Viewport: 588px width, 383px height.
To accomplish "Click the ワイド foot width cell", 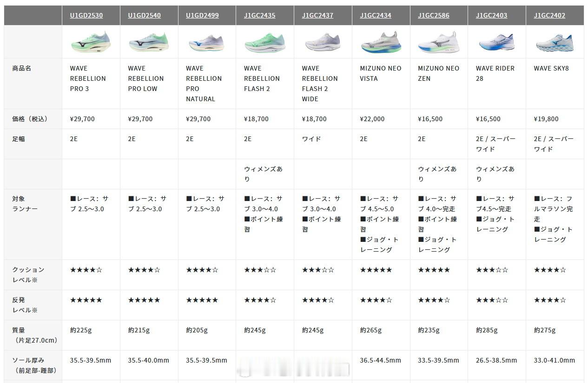I will point(323,144).
